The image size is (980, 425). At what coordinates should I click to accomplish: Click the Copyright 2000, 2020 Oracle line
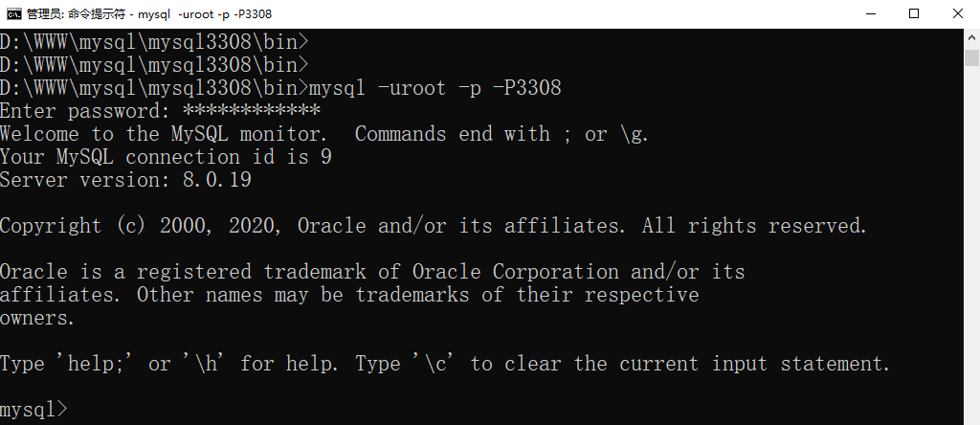click(434, 226)
